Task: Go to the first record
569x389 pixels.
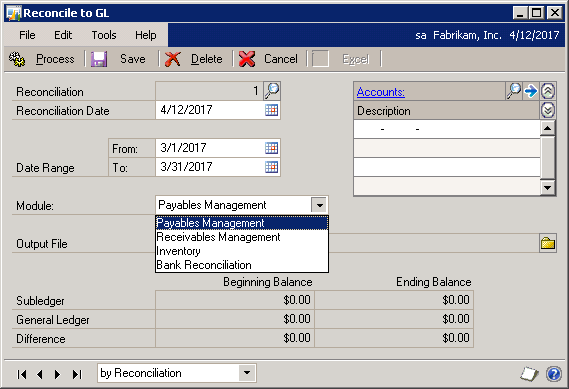Action: pos(22,374)
